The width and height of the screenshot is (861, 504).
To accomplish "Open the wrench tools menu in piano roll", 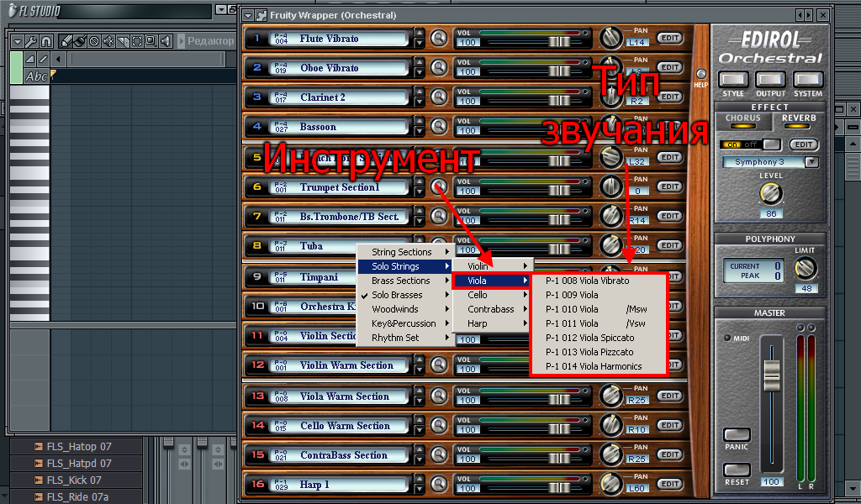I will (x=31, y=41).
